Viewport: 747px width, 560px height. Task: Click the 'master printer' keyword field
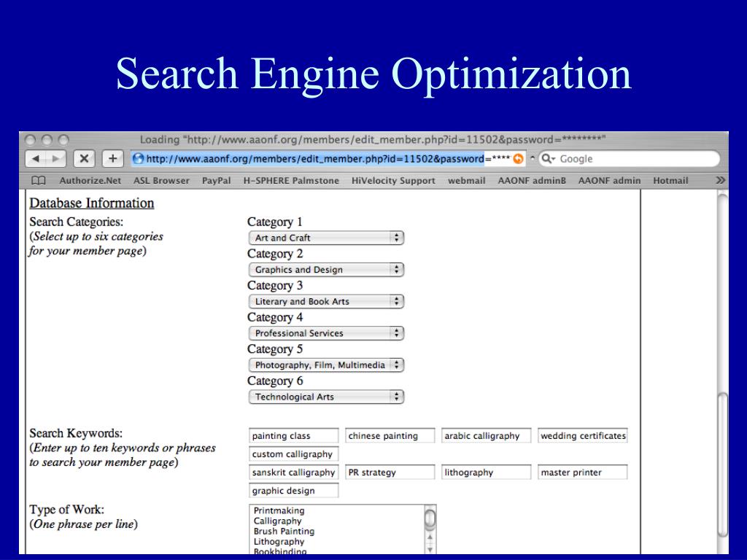583,472
